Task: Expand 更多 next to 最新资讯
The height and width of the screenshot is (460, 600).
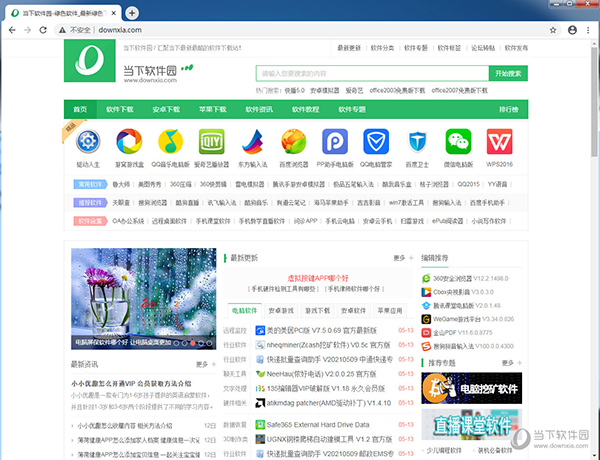Action: pos(206,364)
